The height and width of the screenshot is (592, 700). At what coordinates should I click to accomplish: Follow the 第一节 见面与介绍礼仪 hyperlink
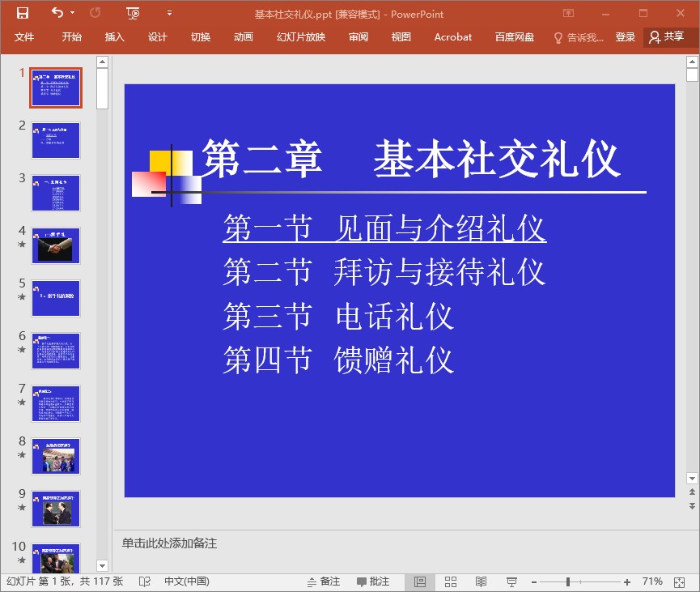384,228
